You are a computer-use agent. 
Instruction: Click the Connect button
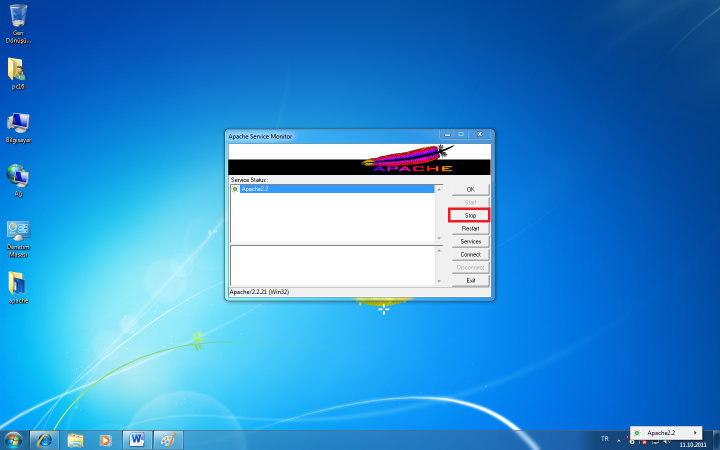tap(470, 254)
